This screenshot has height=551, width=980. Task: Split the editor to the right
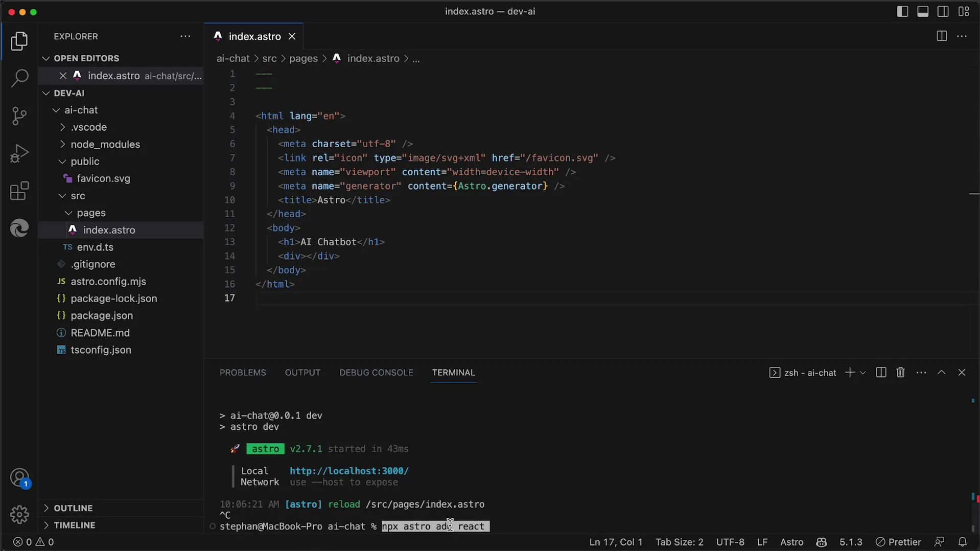point(942,36)
